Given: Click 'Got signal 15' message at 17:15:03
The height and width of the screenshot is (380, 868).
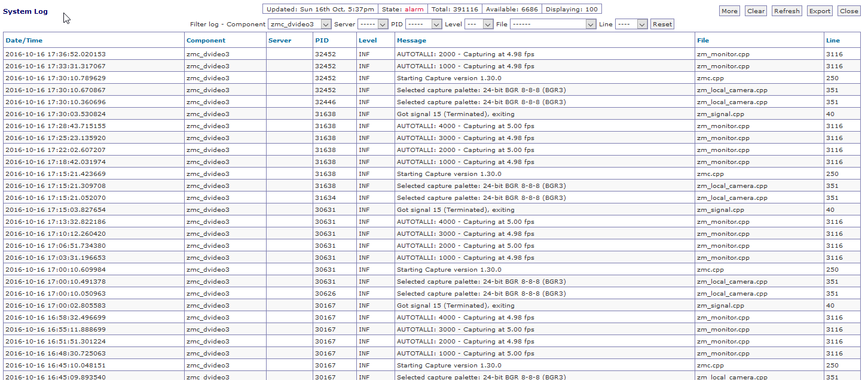Looking at the screenshot, I should pos(456,210).
